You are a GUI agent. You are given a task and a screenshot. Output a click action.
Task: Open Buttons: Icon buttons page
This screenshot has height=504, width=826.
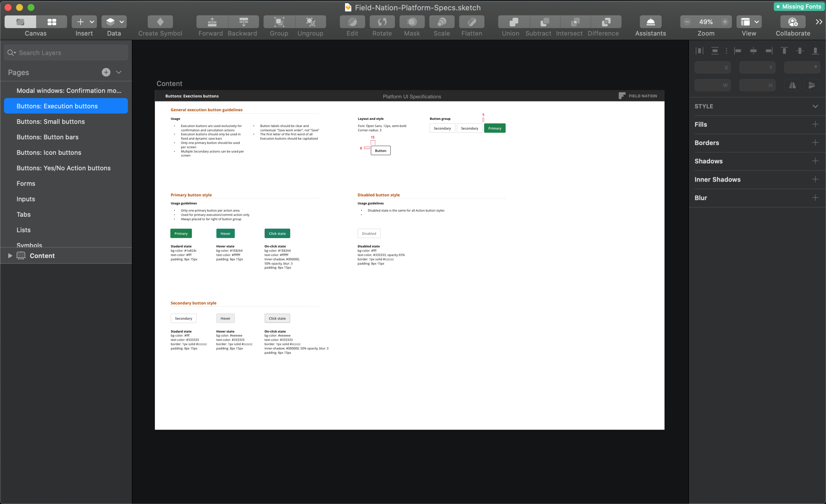[x=66, y=153]
